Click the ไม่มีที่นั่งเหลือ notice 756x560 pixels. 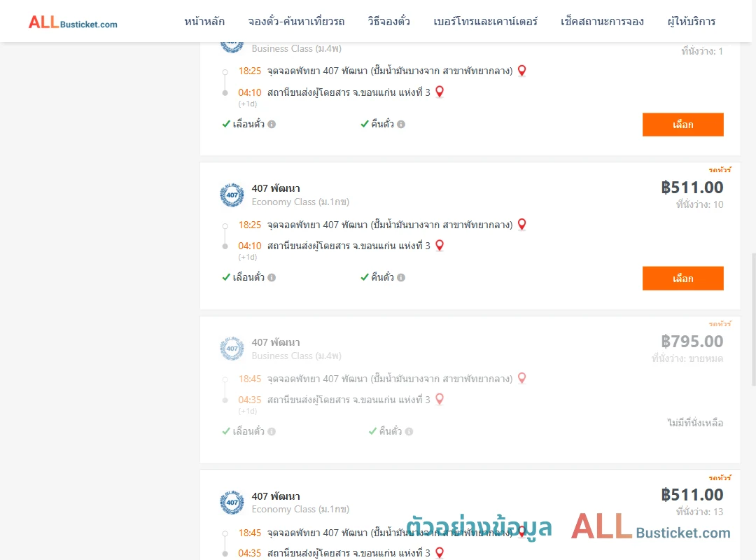point(695,423)
